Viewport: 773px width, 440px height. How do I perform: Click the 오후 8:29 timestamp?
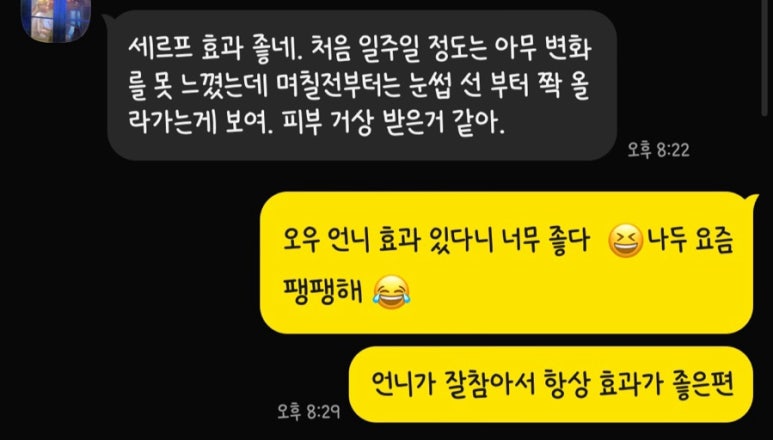309,412
